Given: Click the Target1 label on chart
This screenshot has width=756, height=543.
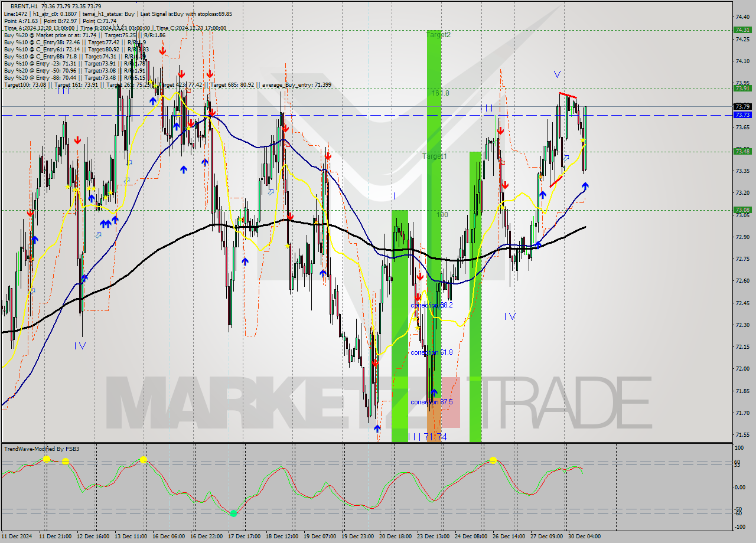Looking at the screenshot, I should (434, 156).
